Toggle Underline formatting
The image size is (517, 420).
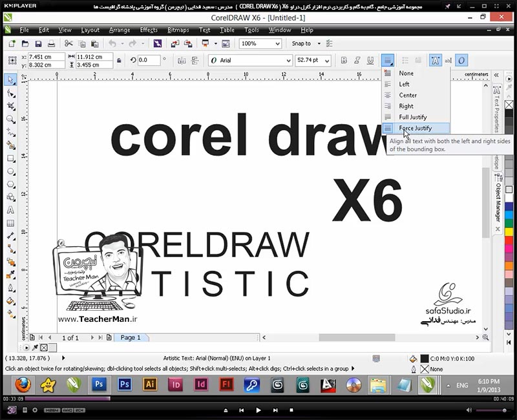[370, 60]
